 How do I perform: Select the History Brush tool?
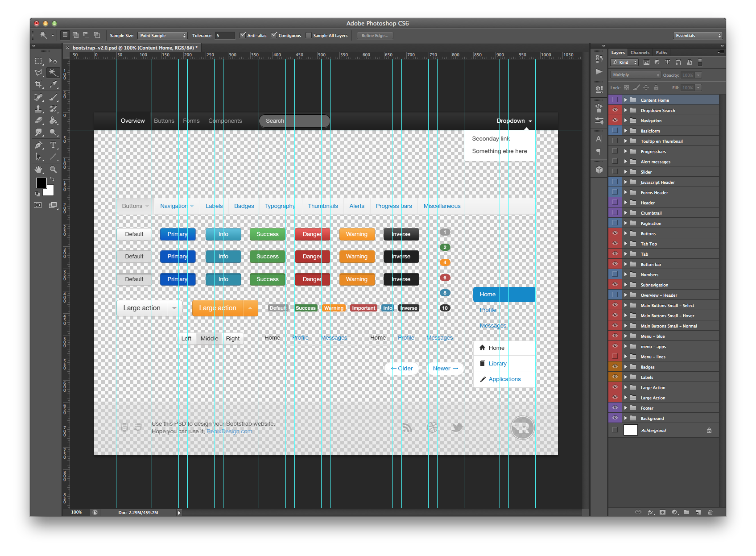pyautogui.click(x=53, y=108)
